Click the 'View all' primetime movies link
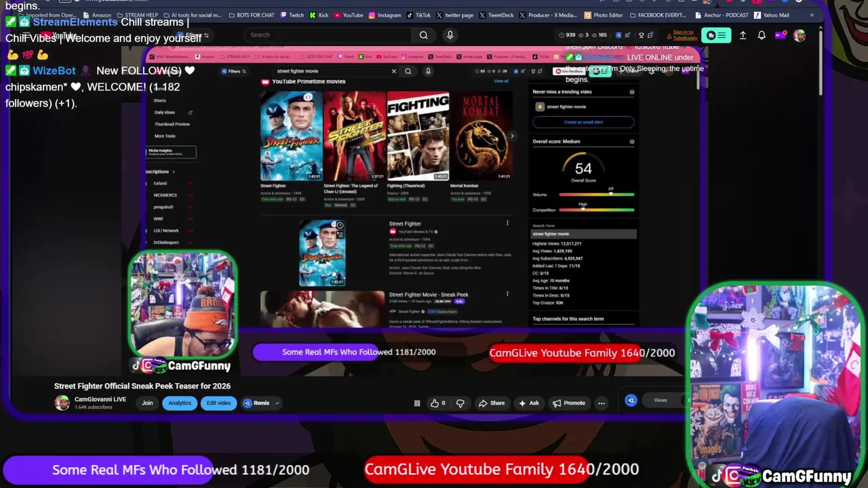868x488 pixels. tap(501, 81)
